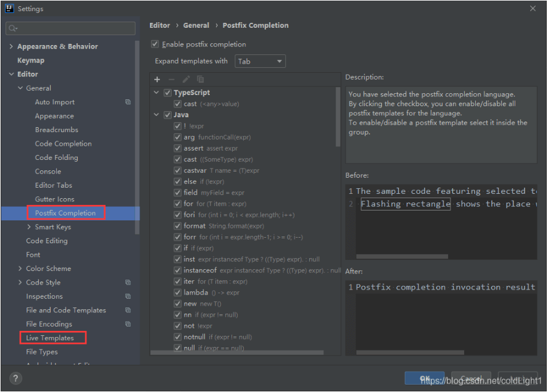Viewport: 548px width, 392px height.
Task: Select the 'new' template row
Action: tap(244, 304)
